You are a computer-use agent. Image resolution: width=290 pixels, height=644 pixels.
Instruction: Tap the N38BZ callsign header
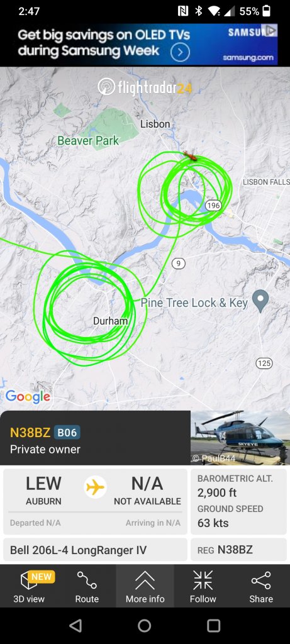[x=30, y=433]
